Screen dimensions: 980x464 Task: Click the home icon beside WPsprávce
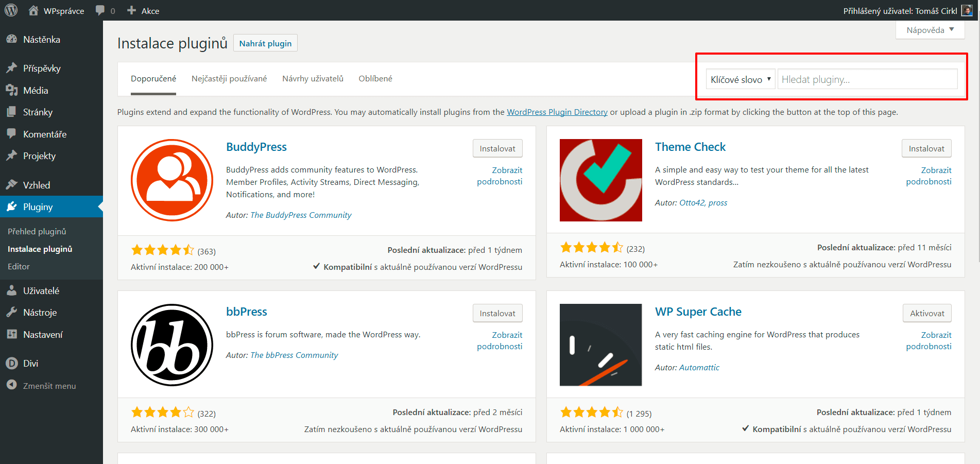point(33,10)
